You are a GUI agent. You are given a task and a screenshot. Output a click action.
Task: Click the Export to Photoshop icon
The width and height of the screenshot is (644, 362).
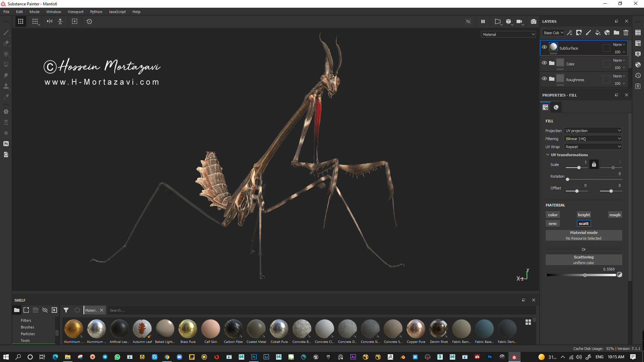pos(6,144)
